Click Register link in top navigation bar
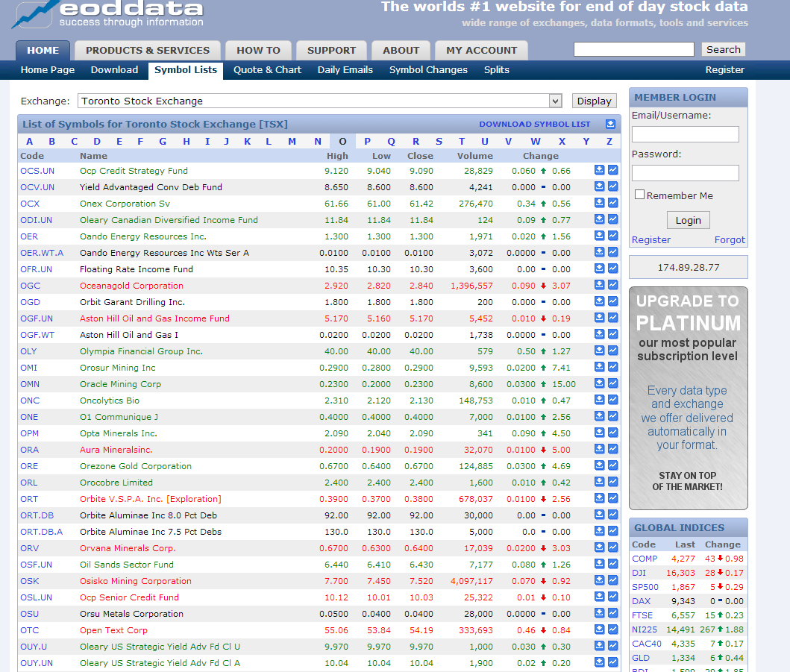790x672 pixels. 724,70
